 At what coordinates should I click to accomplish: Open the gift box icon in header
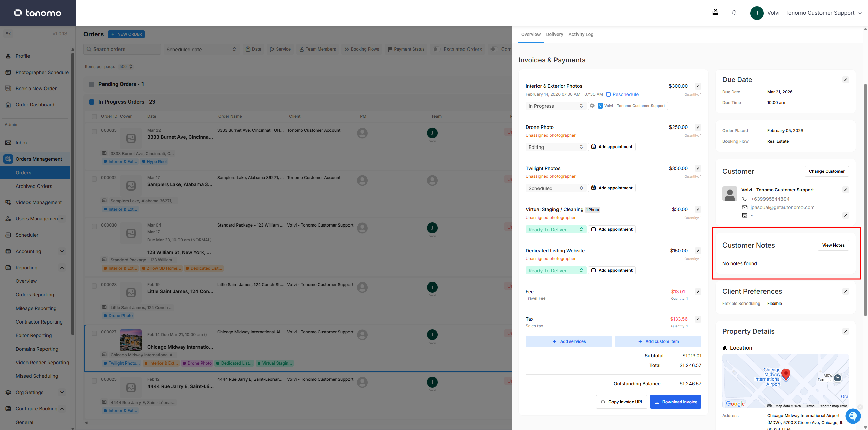click(715, 13)
